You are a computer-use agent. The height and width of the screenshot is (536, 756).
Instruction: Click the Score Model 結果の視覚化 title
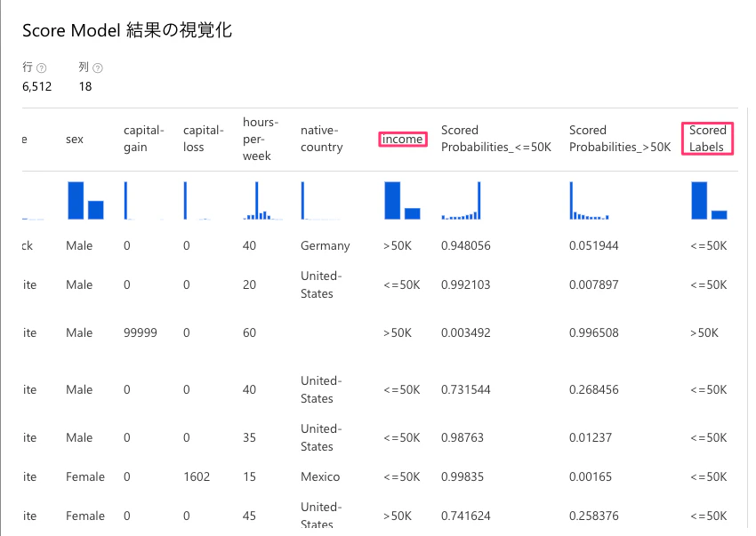tap(127, 30)
